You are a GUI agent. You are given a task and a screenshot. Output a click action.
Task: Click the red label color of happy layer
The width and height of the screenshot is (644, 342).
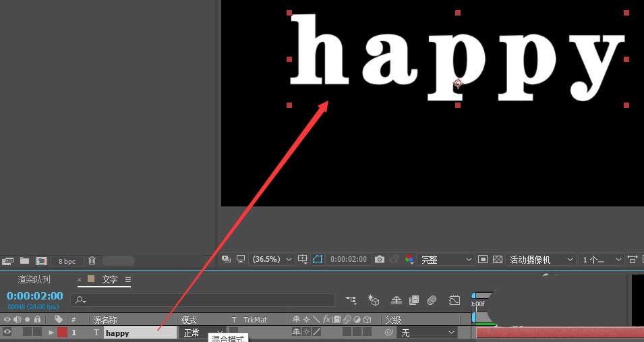point(62,333)
